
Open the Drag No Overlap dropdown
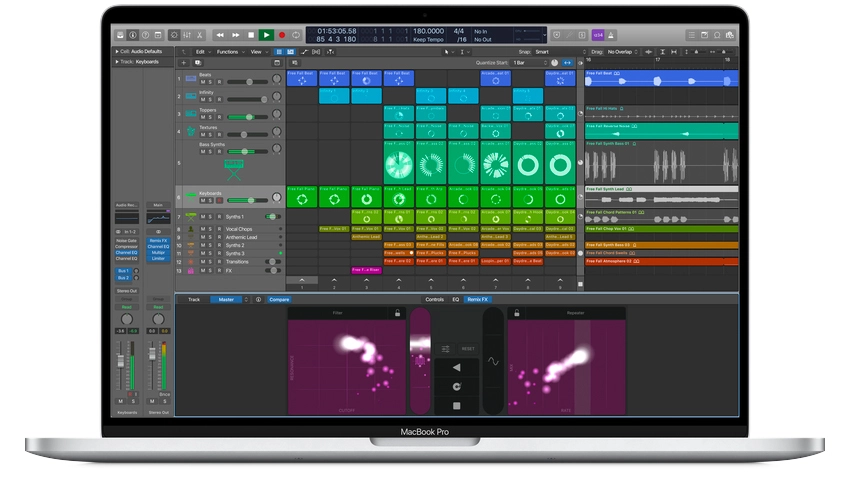[x=622, y=52]
